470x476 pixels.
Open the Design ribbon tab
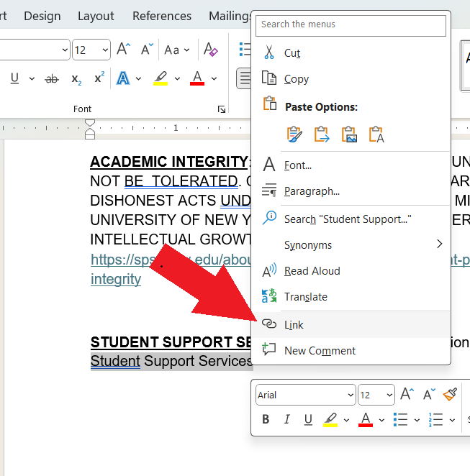[42, 16]
